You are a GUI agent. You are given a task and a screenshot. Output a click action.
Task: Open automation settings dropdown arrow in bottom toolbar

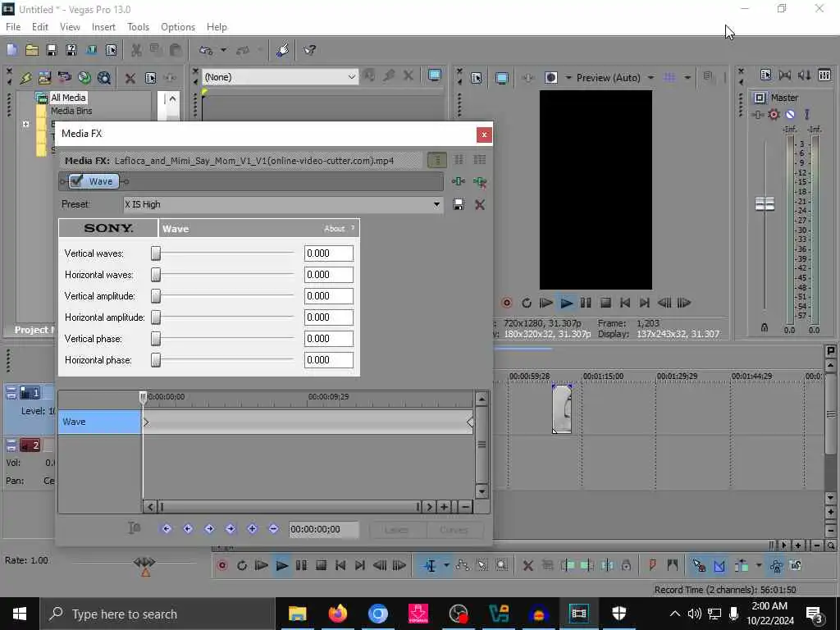758,566
